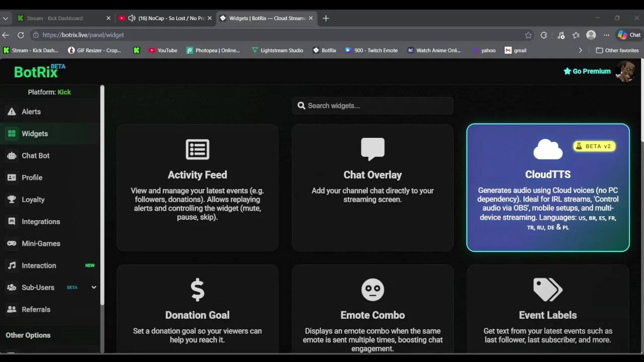Viewport: 644px width, 362px height.
Task: Open the tab search dropdown arrow
Action: [6, 18]
